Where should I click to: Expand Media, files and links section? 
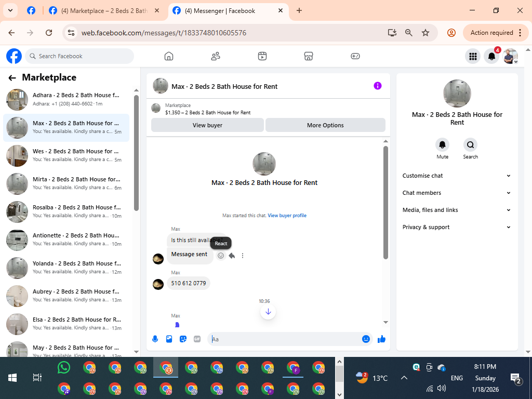click(x=457, y=210)
